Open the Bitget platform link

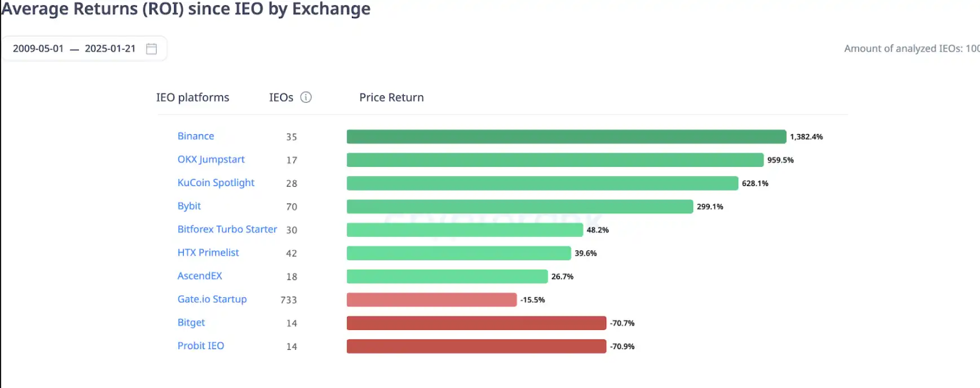pos(191,323)
